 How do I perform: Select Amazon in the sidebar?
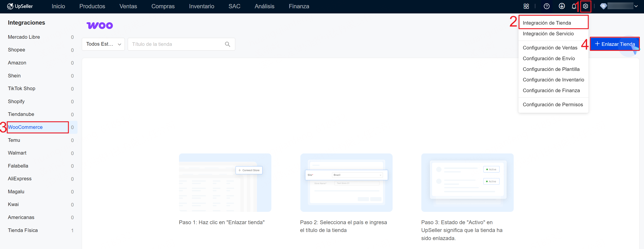tap(41, 63)
